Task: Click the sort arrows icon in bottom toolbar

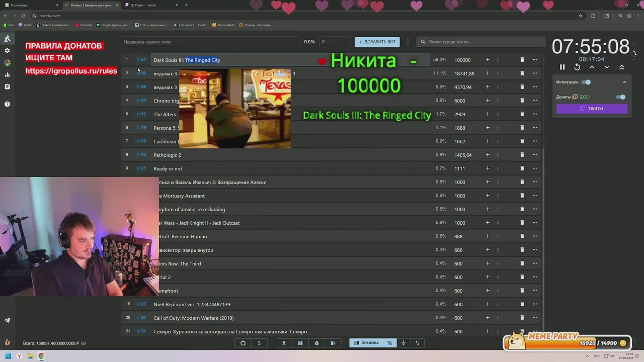Action: (417, 343)
